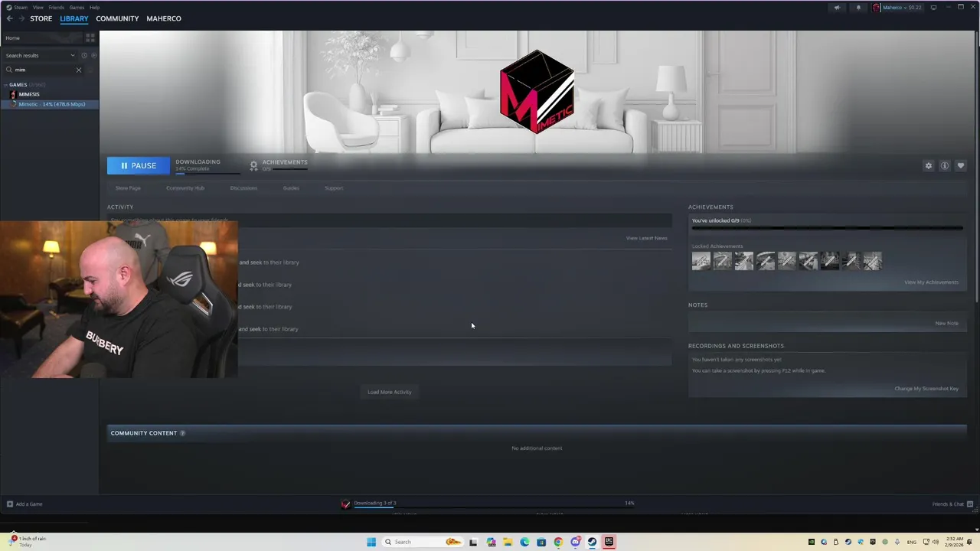The width and height of the screenshot is (980, 551).
Task: Click the achievements progress bar
Action: click(x=827, y=228)
